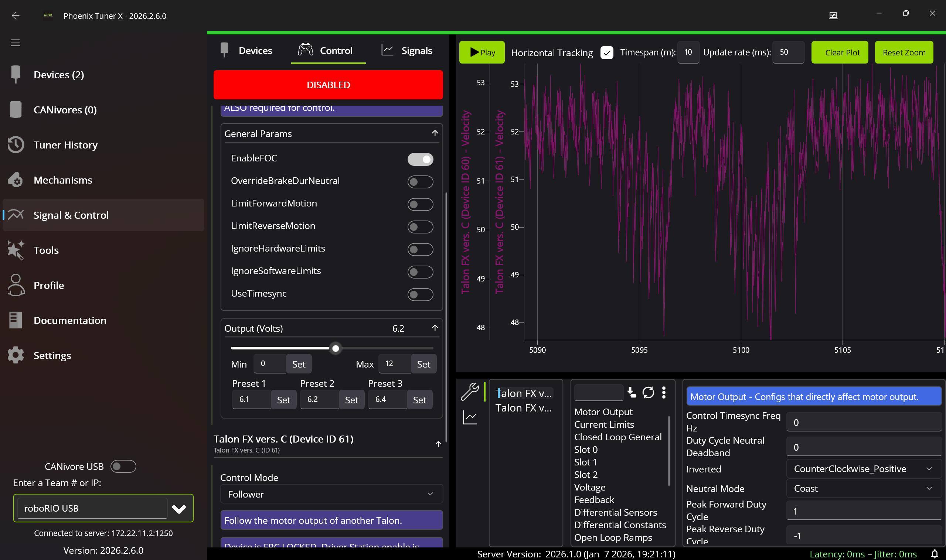946x560 pixels.
Task: Open Tuner History in the sidebar
Action: pyautogui.click(x=65, y=145)
